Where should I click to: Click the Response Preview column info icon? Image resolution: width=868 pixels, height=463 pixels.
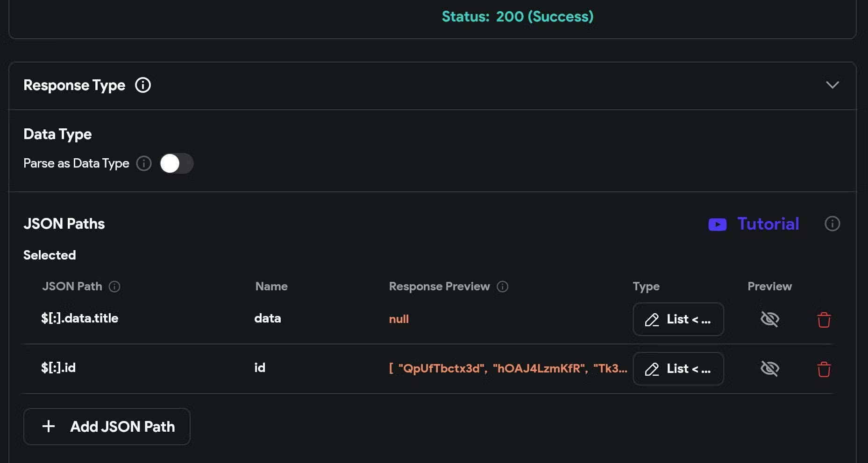pyautogui.click(x=502, y=287)
